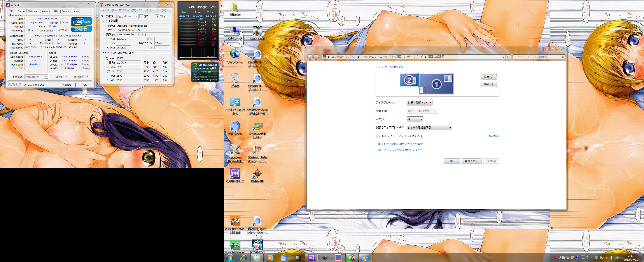644x262 pixels.
Task: Click the CPU-Z taskbar button
Action: pyautogui.click(x=311, y=258)
